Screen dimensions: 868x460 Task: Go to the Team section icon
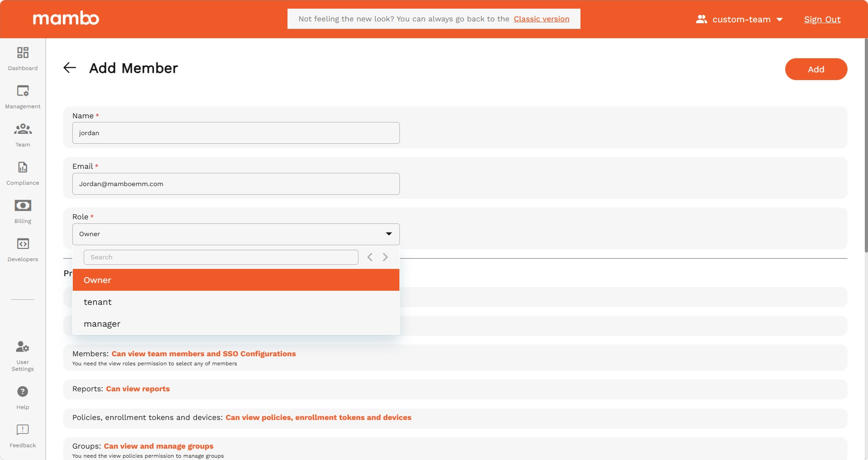point(23,129)
